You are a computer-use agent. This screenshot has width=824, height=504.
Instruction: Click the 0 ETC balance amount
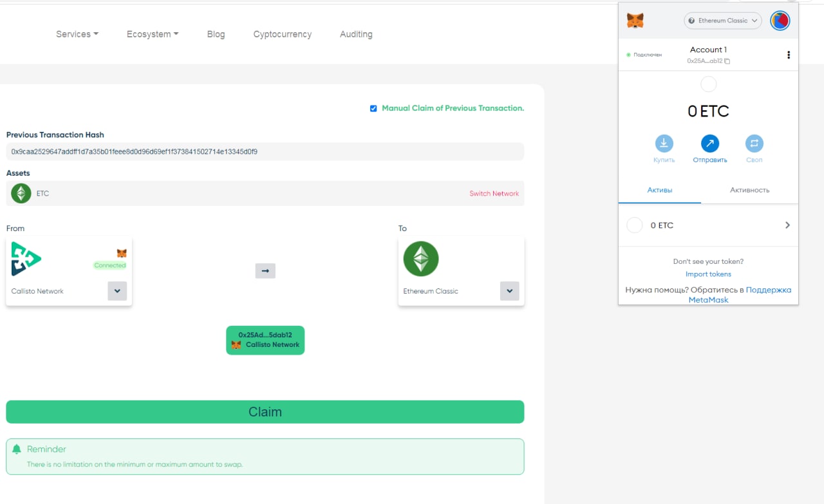[708, 111]
